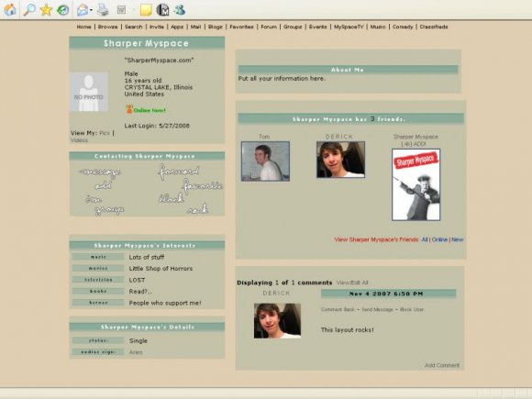532x399 pixels.
Task: Open the Pics link under View My
Action: (x=105, y=133)
